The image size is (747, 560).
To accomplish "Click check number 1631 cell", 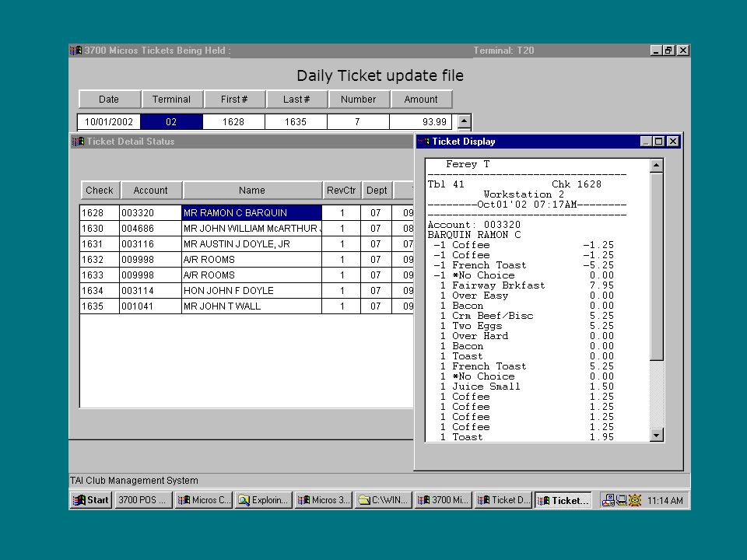I will (100, 243).
